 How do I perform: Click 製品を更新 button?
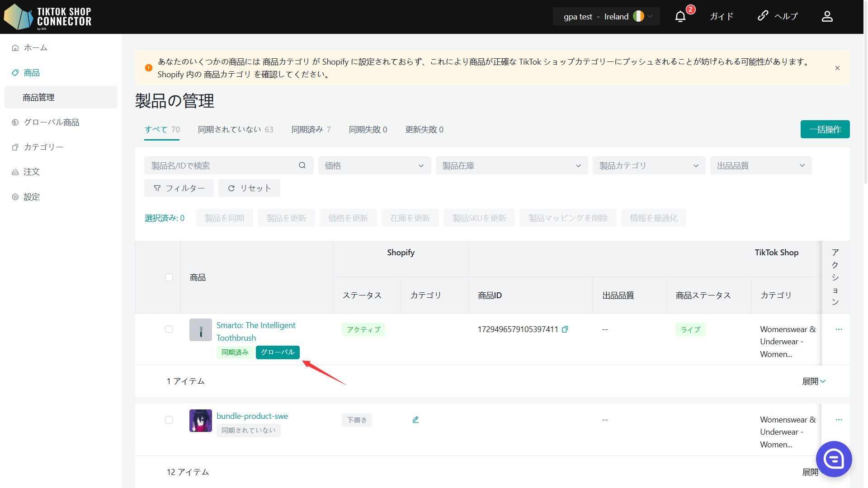pos(286,218)
